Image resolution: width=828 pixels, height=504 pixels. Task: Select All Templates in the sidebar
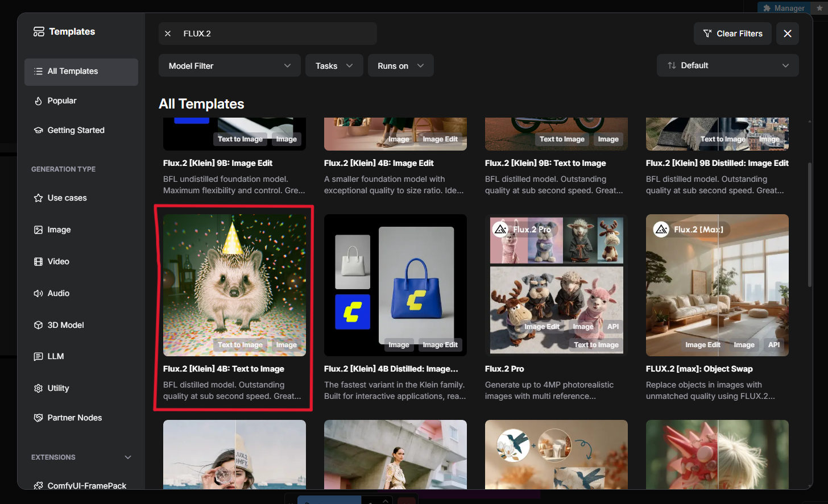81,72
